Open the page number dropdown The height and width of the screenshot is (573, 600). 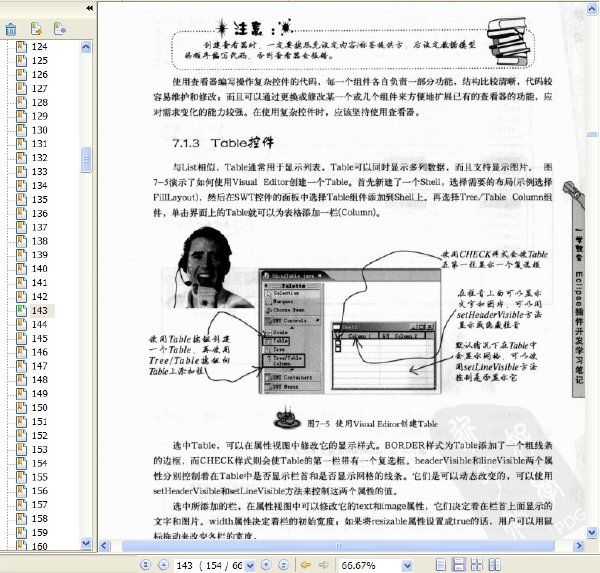point(250,565)
